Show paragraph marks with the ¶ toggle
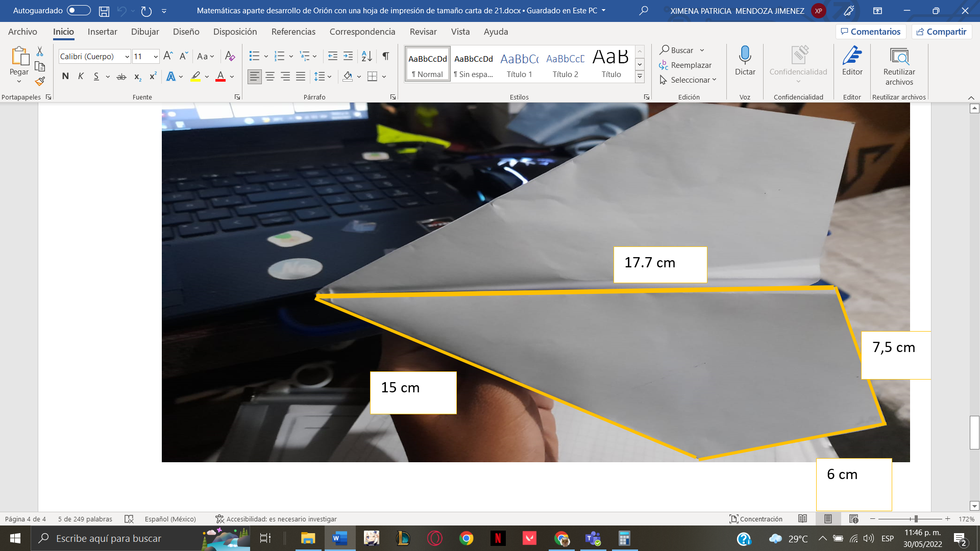The height and width of the screenshot is (551, 980). (385, 56)
